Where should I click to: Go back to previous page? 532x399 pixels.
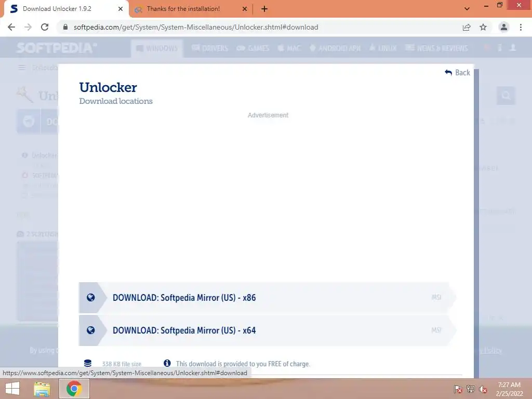11,27
